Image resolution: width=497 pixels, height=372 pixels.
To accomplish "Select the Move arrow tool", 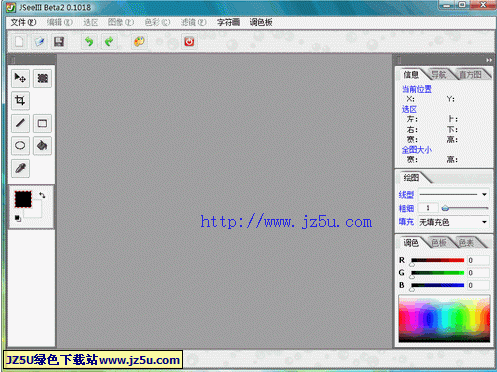I will [x=20, y=78].
